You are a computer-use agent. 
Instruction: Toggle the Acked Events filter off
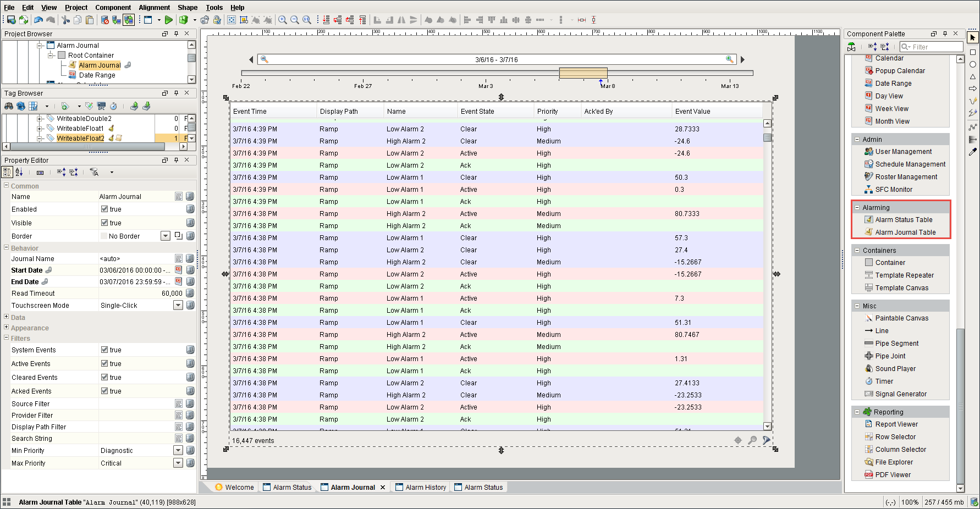104,391
